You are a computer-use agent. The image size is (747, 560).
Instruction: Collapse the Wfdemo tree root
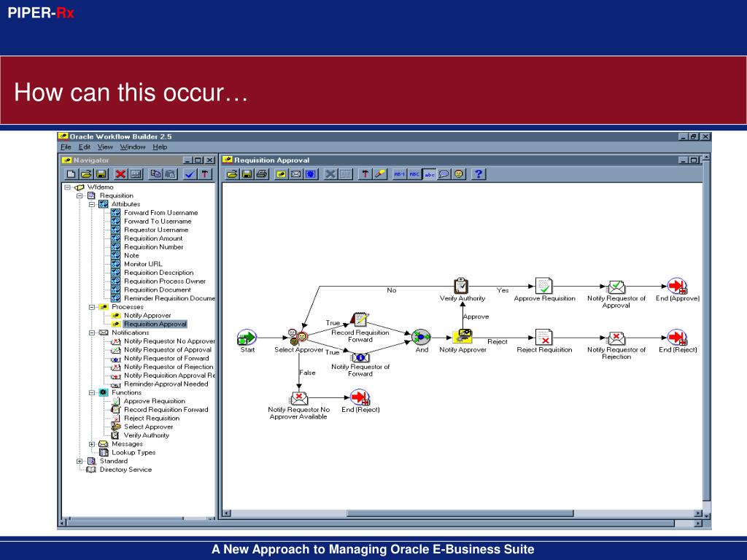pos(68,187)
